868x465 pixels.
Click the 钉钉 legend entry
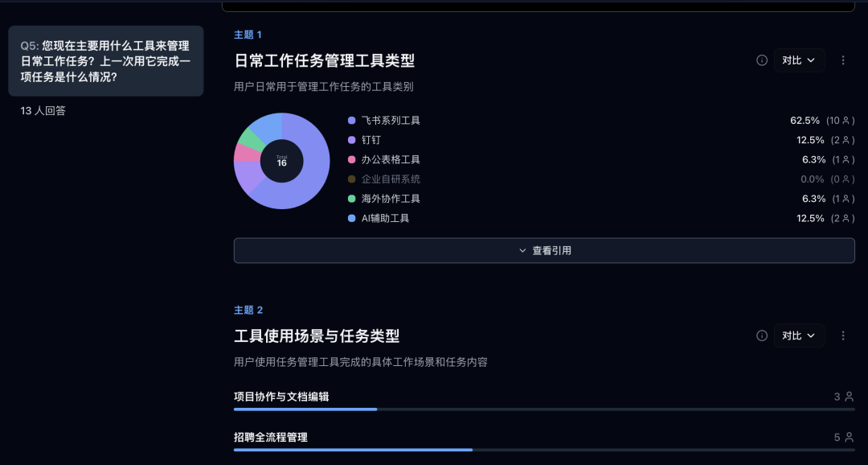[x=371, y=140]
